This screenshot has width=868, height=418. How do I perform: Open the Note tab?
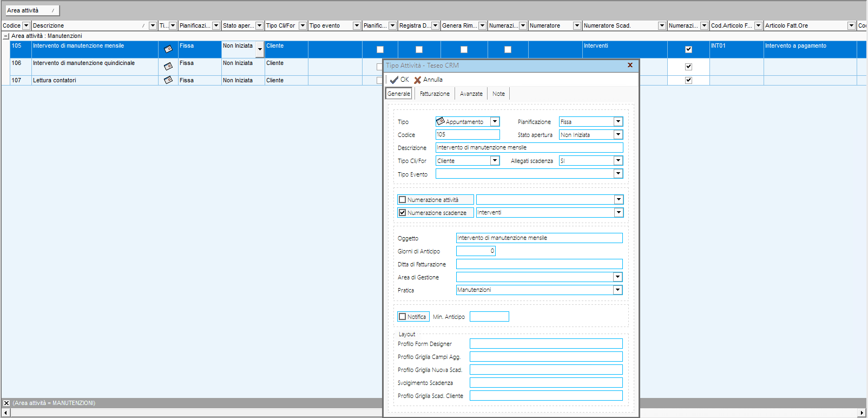(x=498, y=94)
